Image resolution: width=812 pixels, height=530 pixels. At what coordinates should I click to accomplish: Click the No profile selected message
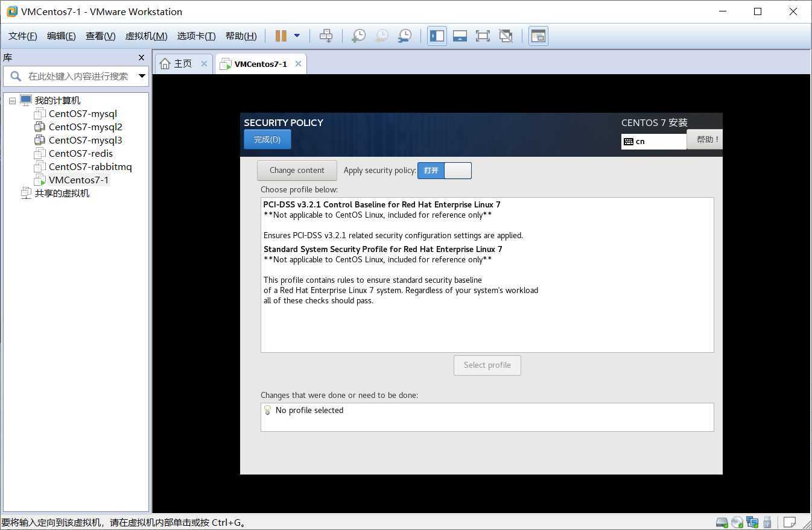click(x=309, y=410)
